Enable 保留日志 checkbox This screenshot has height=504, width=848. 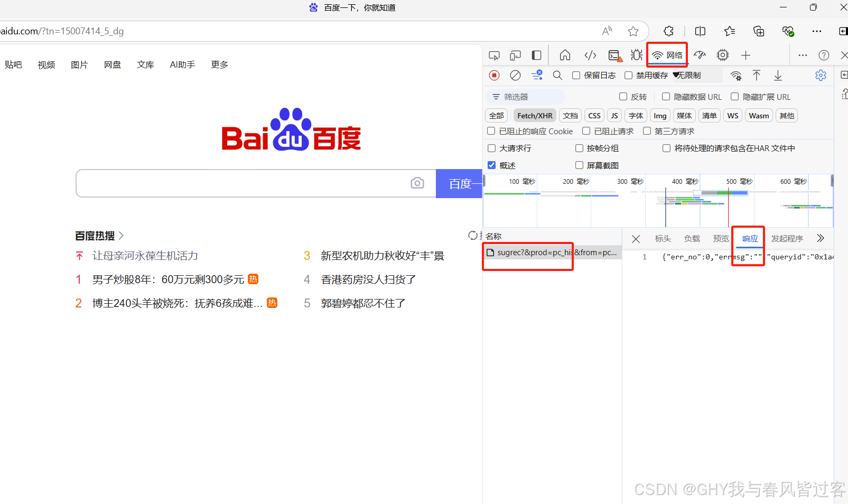coord(576,76)
